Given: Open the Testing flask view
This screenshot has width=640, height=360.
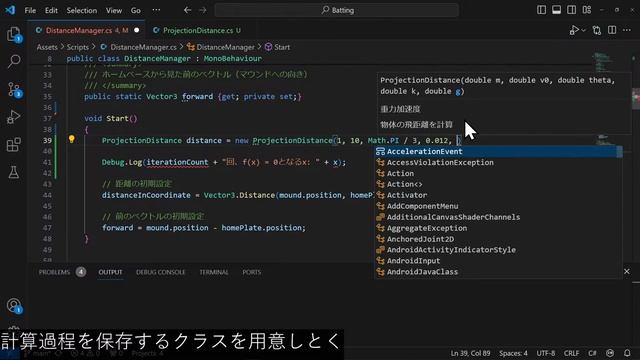Looking at the screenshot, I should point(14,172).
